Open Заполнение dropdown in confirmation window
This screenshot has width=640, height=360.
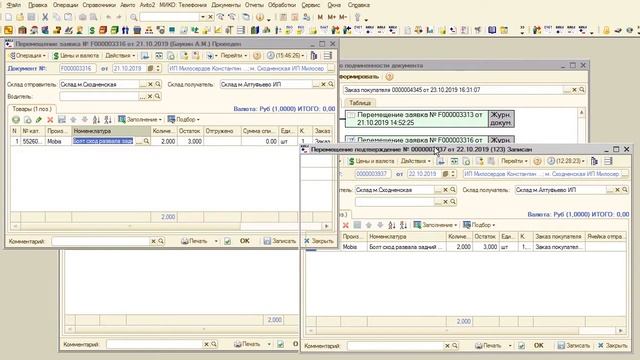(435, 225)
